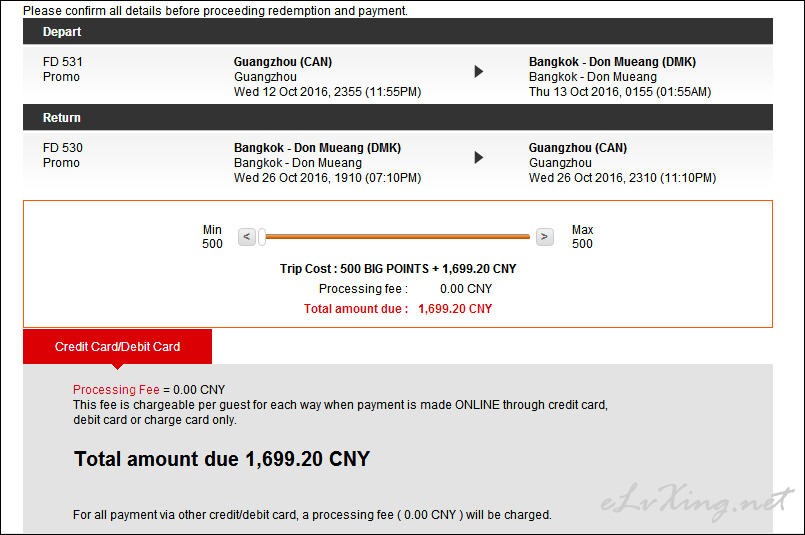Screen dimensions: 805x535
Task: Click return origin Bangkok - Don Mueang (DMK)
Action: pos(317,148)
